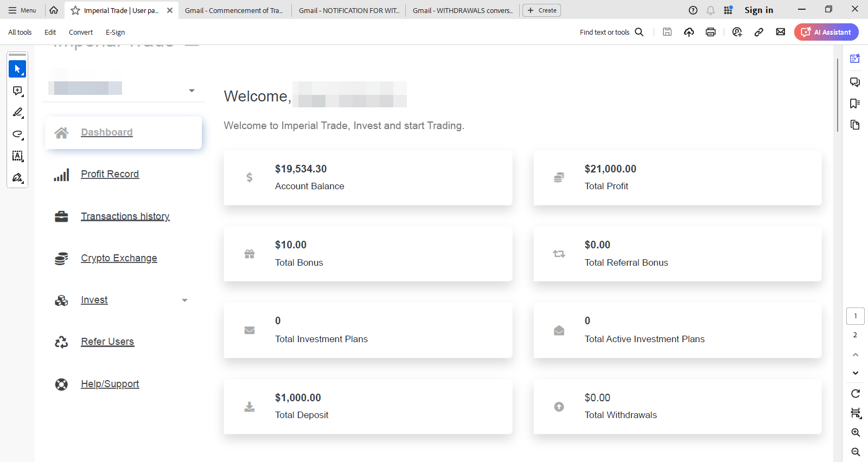Create a new tab with Create button
868x462 pixels.
tap(541, 10)
